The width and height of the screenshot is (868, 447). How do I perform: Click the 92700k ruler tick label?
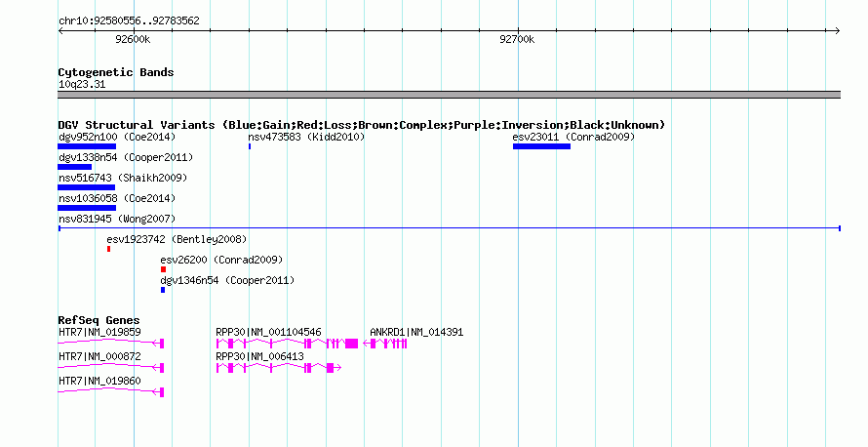[x=517, y=40]
